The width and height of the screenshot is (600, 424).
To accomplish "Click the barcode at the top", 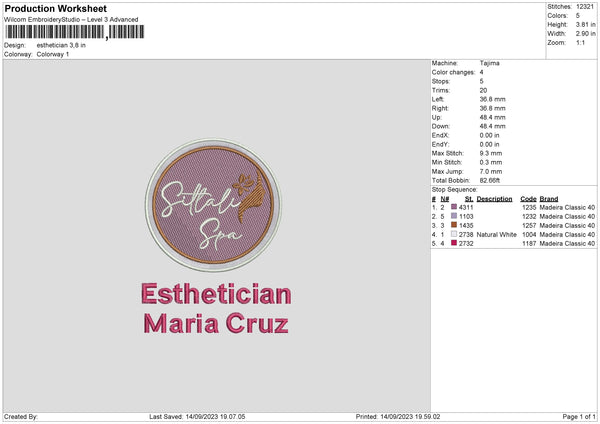I will tap(75, 32).
